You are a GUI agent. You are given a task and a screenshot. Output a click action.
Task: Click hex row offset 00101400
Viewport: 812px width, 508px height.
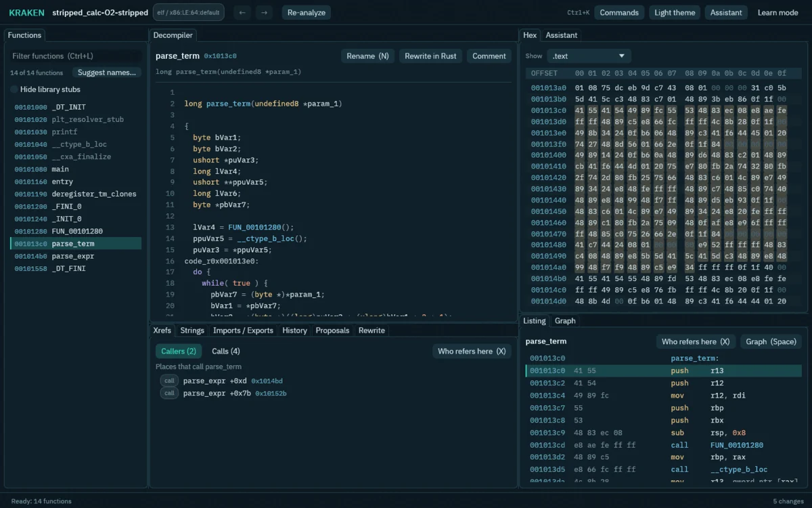(548, 155)
